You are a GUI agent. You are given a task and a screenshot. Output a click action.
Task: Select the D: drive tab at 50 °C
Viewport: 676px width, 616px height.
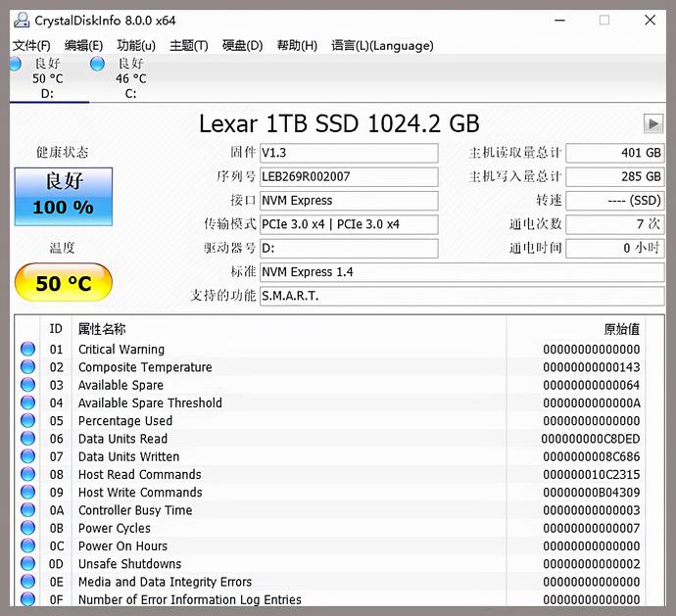coord(47,78)
